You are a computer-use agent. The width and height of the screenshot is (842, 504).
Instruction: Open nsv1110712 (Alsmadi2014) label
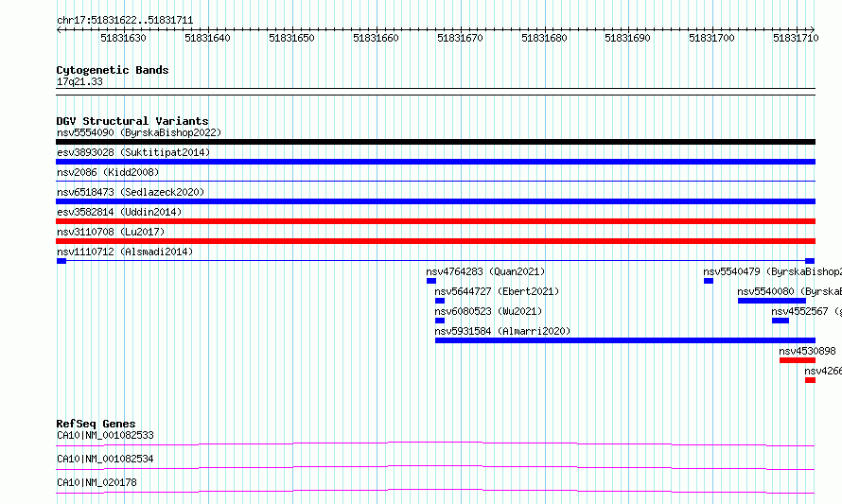[x=125, y=252]
